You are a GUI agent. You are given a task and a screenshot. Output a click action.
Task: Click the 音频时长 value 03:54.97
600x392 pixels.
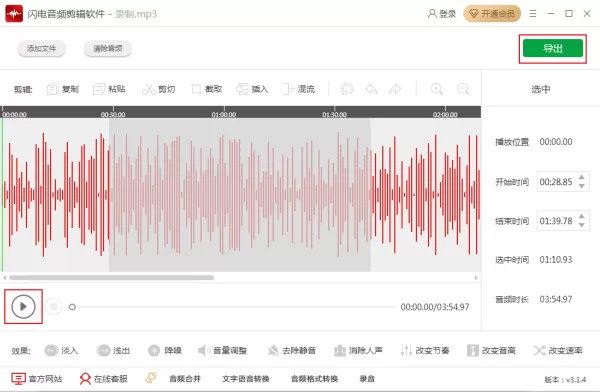tap(556, 299)
